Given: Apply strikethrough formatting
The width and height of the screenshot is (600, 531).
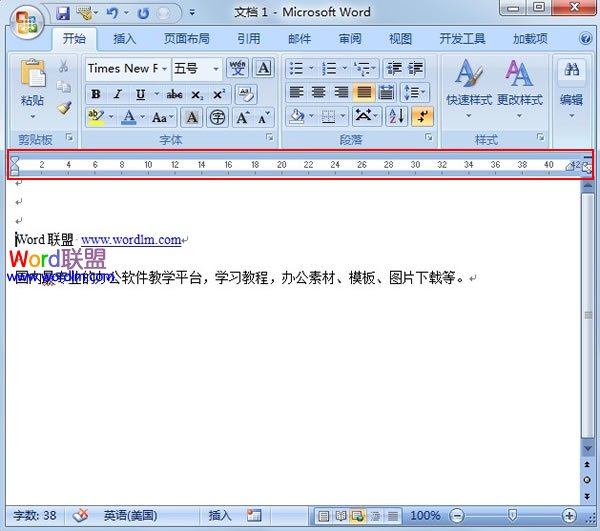Looking at the screenshot, I should pyautogui.click(x=174, y=94).
